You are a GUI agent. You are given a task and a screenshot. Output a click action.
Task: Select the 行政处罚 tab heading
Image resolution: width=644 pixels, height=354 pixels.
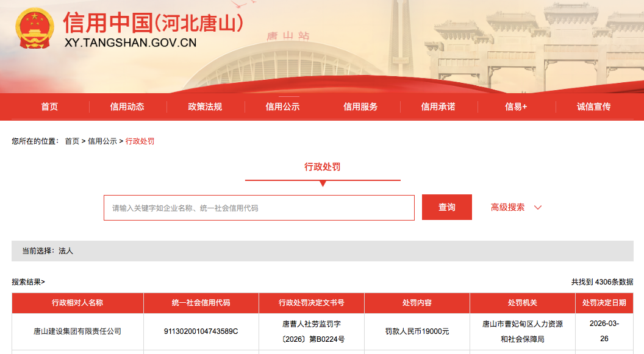click(323, 167)
